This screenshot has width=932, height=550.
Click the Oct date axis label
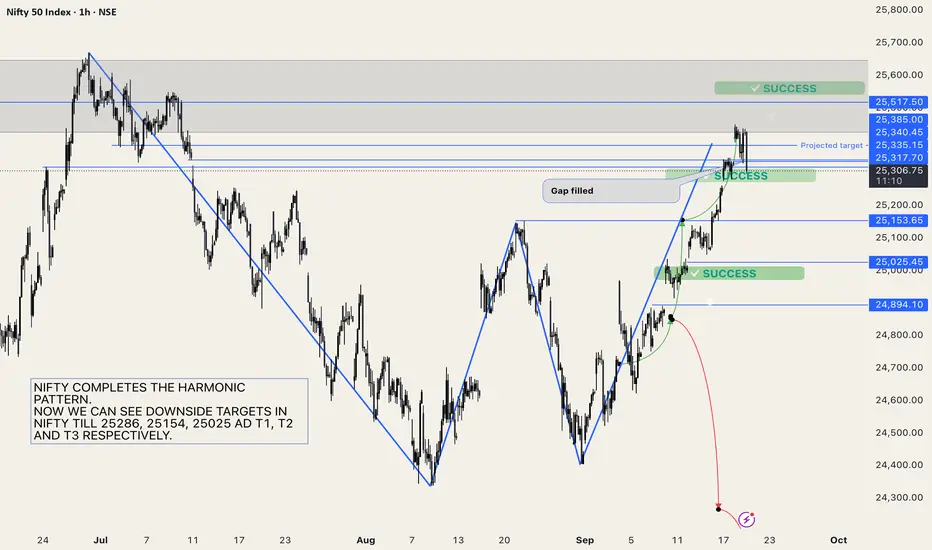pyautogui.click(x=838, y=540)
